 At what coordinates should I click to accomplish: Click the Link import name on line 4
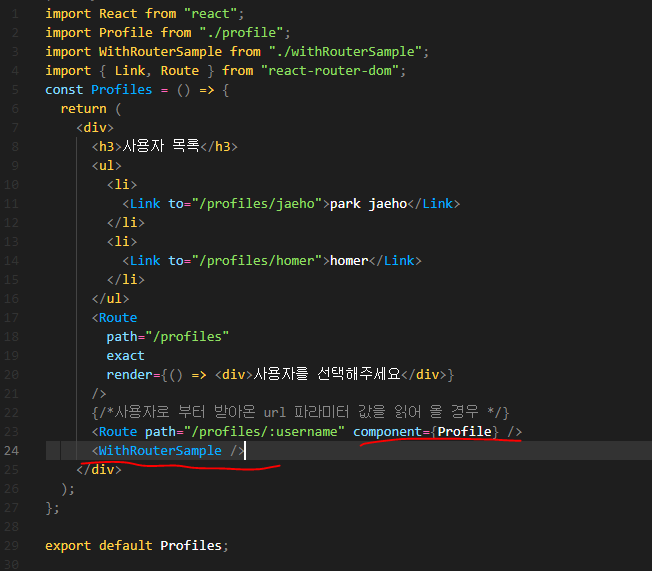[129, 71]
